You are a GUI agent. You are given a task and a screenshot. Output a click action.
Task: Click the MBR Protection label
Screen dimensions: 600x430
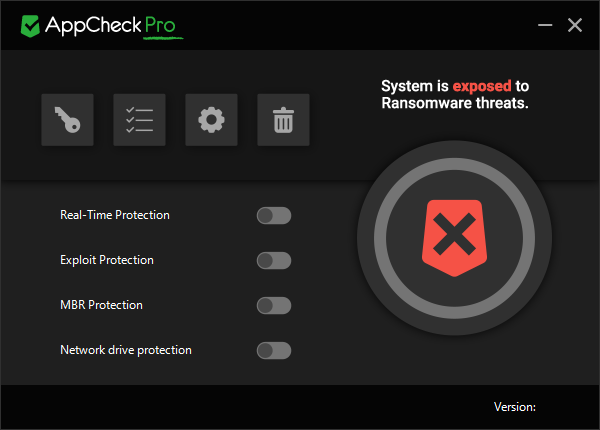[x=101, y=305]
